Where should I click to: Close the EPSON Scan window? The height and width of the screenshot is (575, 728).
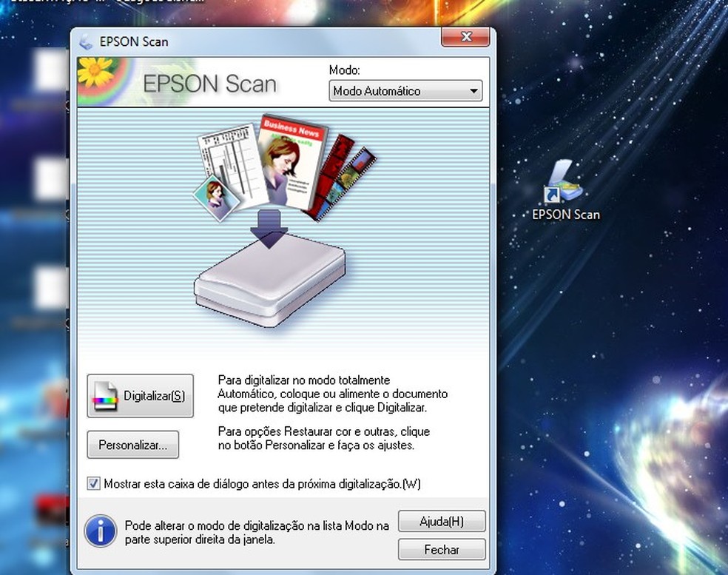point(465,37)
